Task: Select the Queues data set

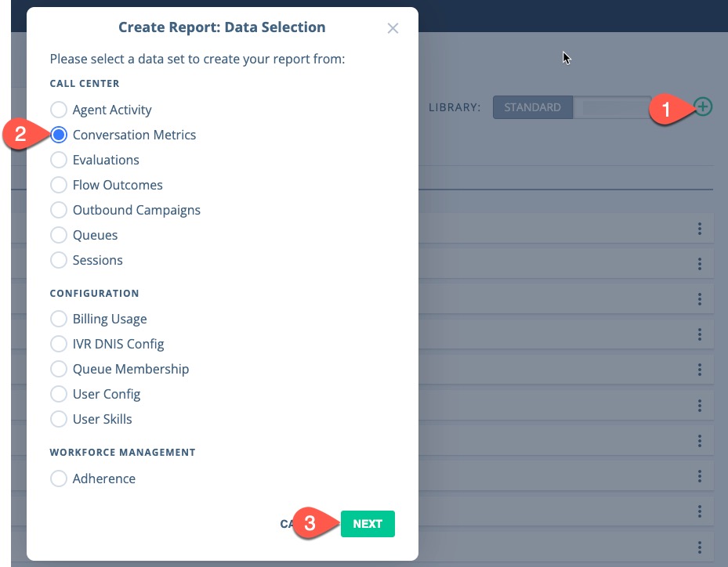Action: point(59,235)
